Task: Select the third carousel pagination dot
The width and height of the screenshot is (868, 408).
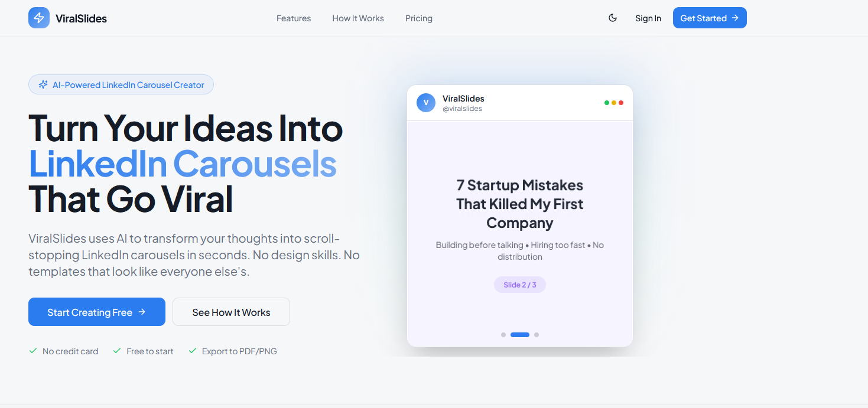Action: 537,335
